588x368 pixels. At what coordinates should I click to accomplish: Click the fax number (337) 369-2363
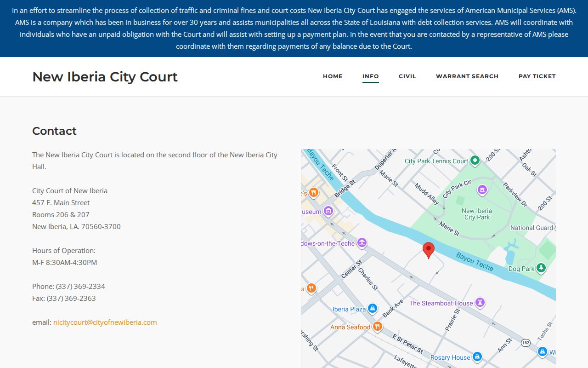[x=71, y=298]
